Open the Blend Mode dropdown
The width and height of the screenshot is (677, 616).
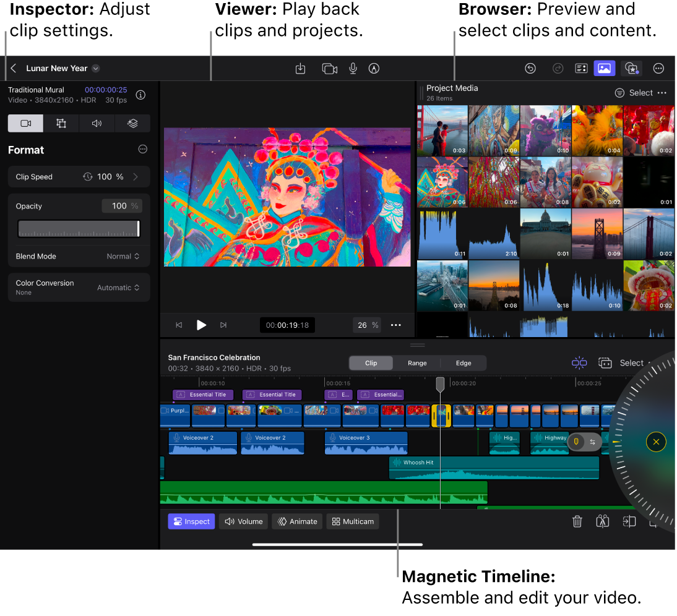[122, 256]
